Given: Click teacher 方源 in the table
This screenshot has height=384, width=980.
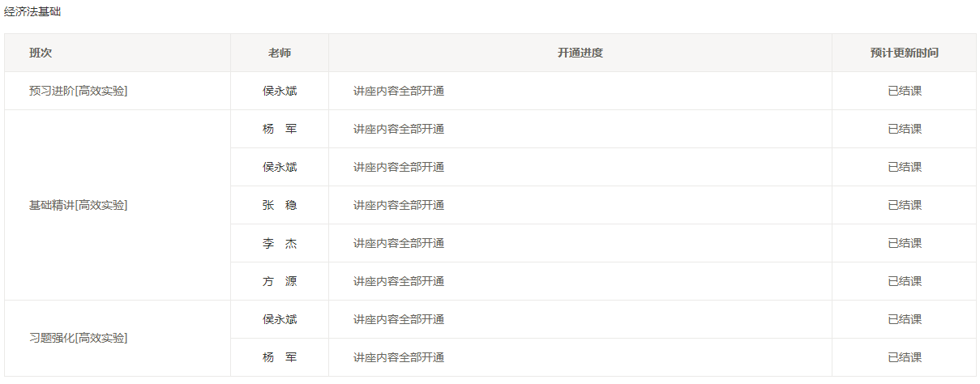Looking at the screenshot, I should 280,281.
